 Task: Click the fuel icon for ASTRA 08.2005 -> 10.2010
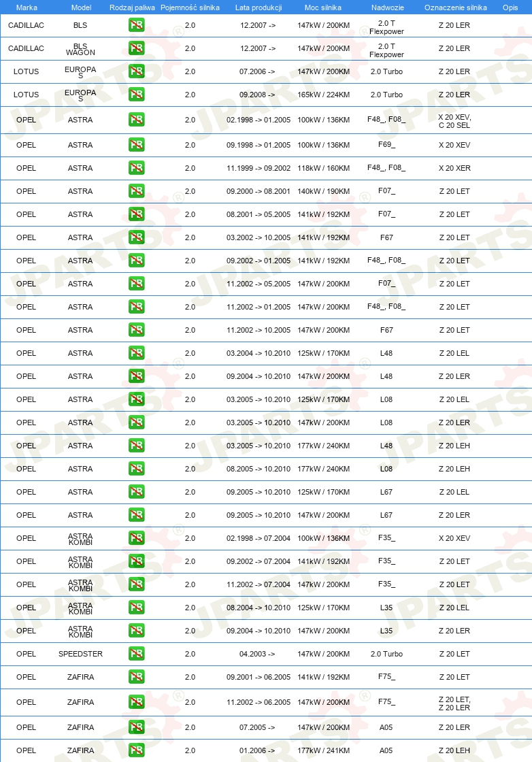click(x=137, y=469)
